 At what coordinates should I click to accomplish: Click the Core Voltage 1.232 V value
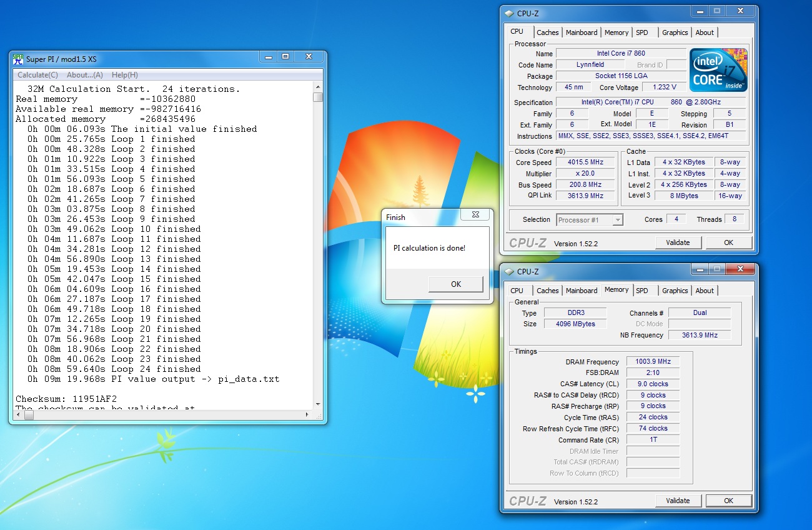point(664,87)
